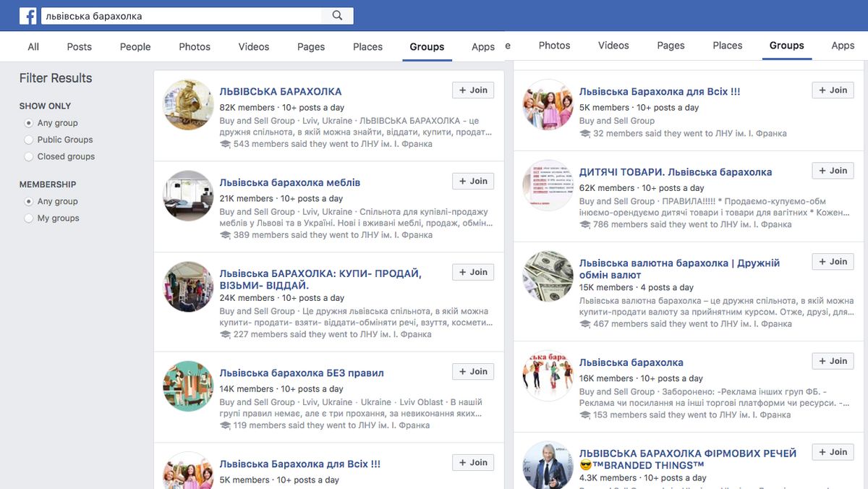Click graduation cap icon beside 467 members

click(x=584, y=324)
